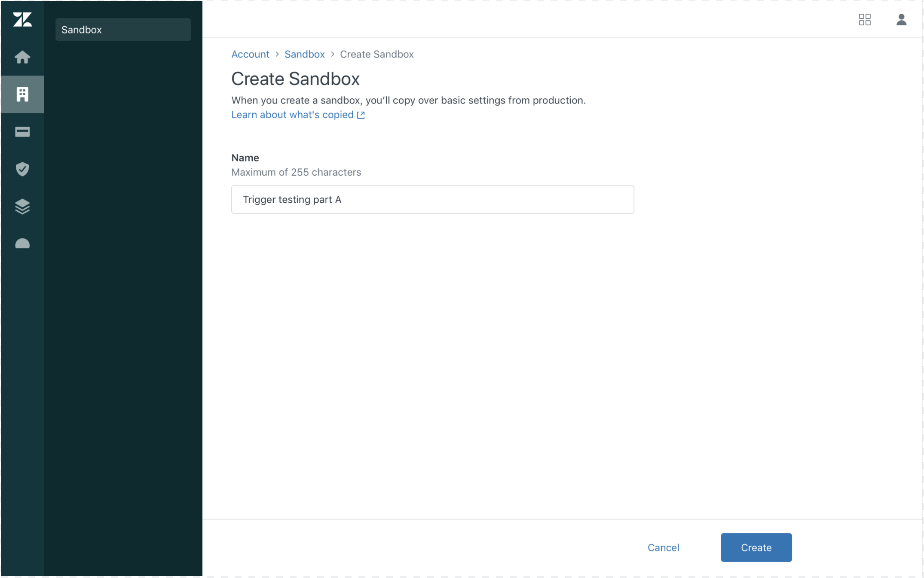
Task: Click Cancel to discard sandbox
Action: pyautogui.click(x=663, y=548)
